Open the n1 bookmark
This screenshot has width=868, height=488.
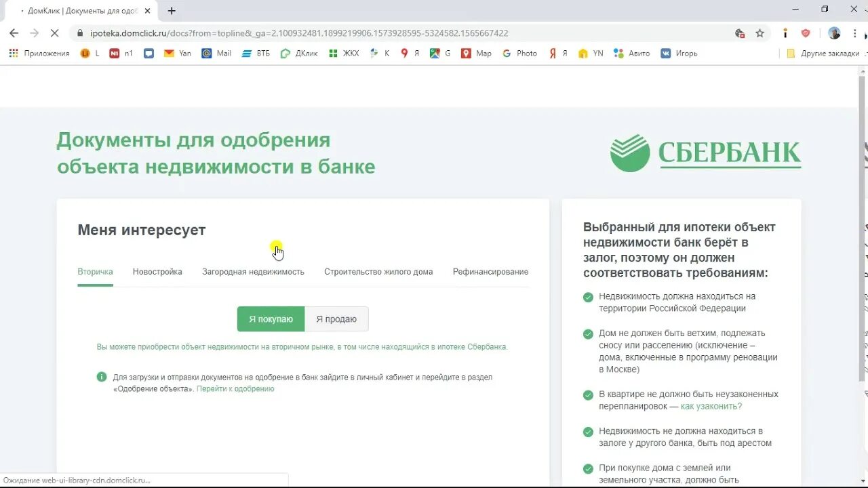121,53
